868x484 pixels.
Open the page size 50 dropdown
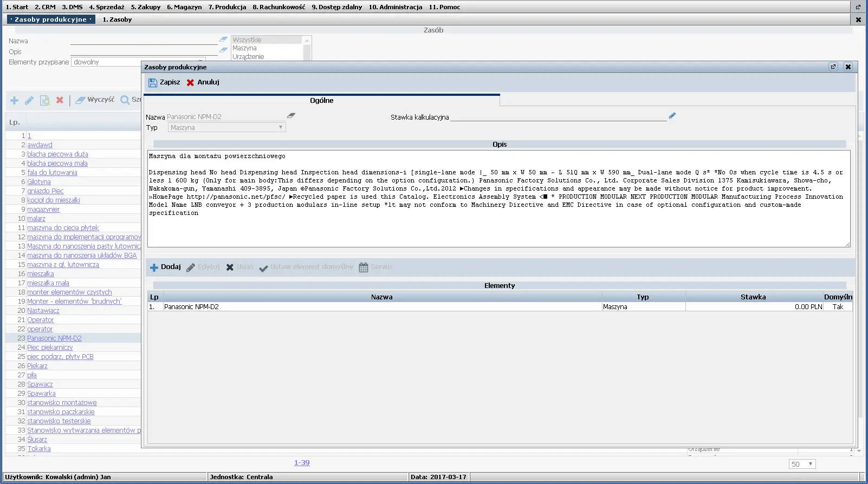tap(802, 464)
